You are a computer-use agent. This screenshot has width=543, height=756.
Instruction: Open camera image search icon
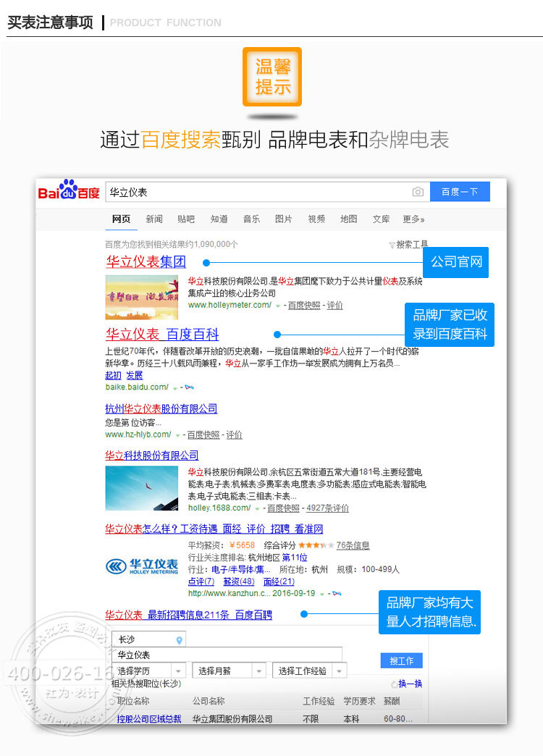click(418, 192)
